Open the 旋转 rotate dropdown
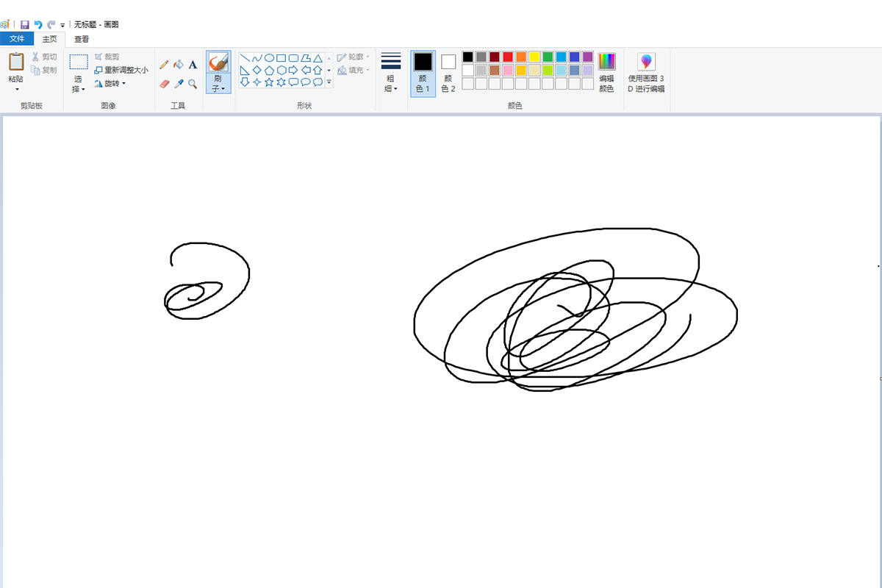 [110, 83]
